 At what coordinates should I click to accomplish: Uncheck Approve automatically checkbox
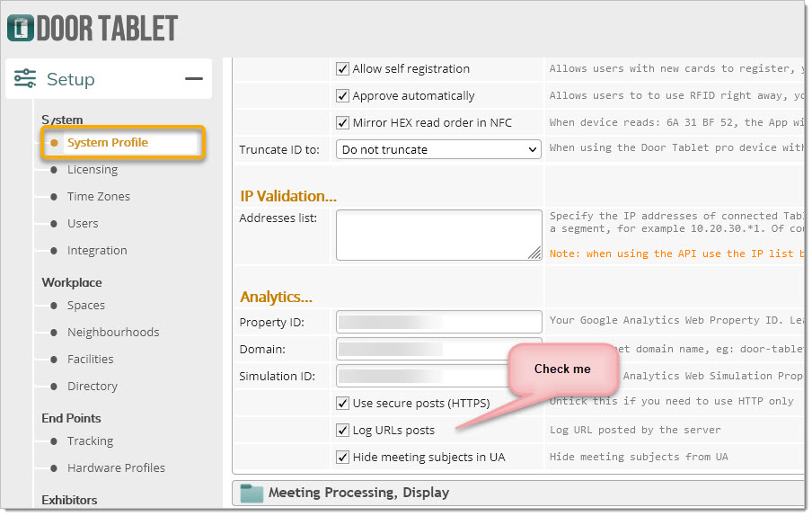342,96
